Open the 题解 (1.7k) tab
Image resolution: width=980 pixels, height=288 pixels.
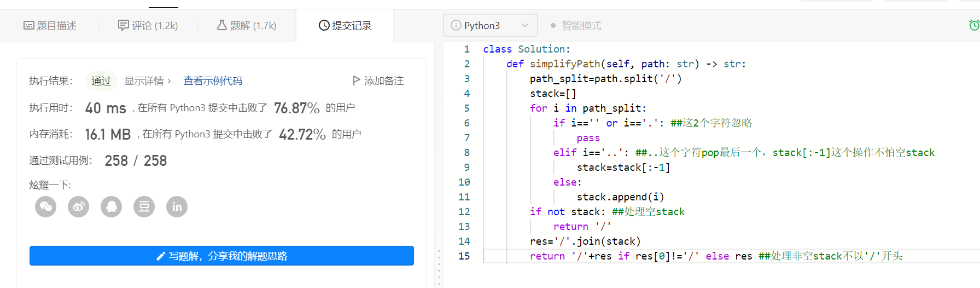(247, 26)
